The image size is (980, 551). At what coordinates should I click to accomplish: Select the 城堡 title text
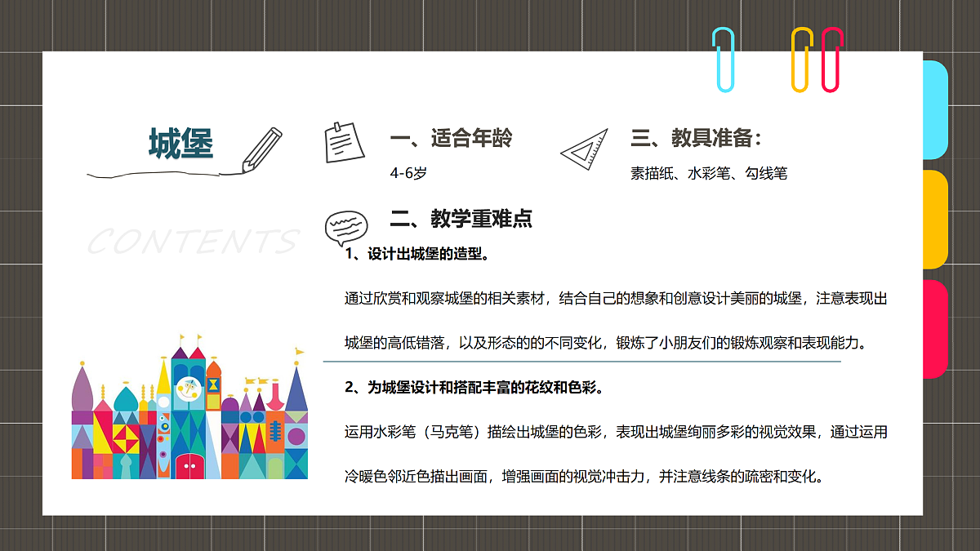click(180, 143)
